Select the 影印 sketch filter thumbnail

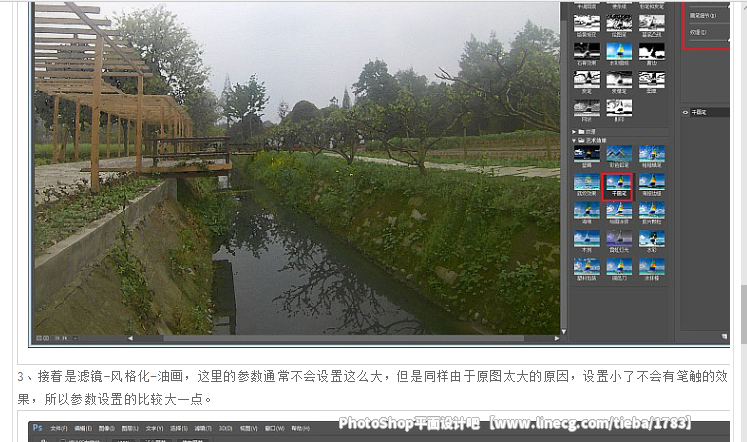click(x=619, y=107)
